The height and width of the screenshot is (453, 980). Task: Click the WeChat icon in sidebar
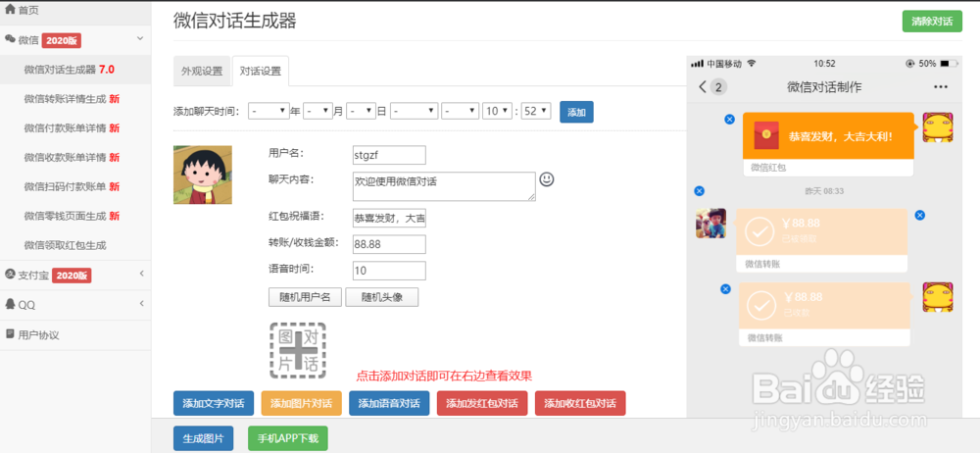click(x=10, y=39)
